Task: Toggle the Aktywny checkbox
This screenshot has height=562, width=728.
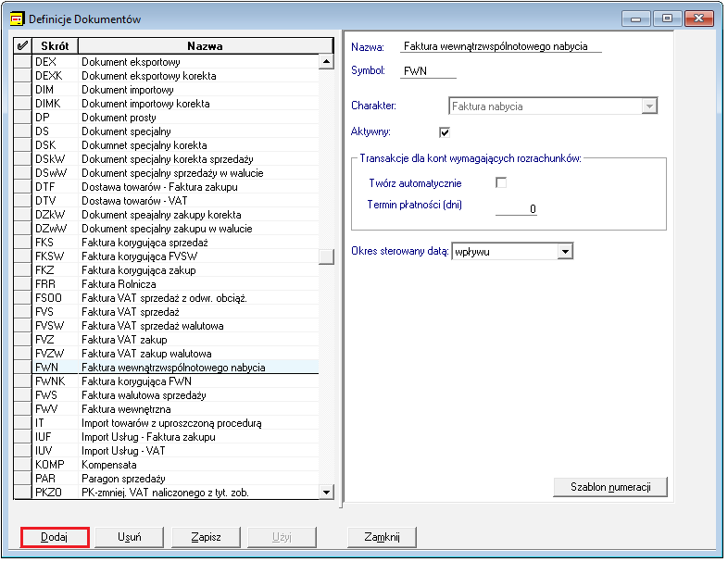Action: coord(445,132)
